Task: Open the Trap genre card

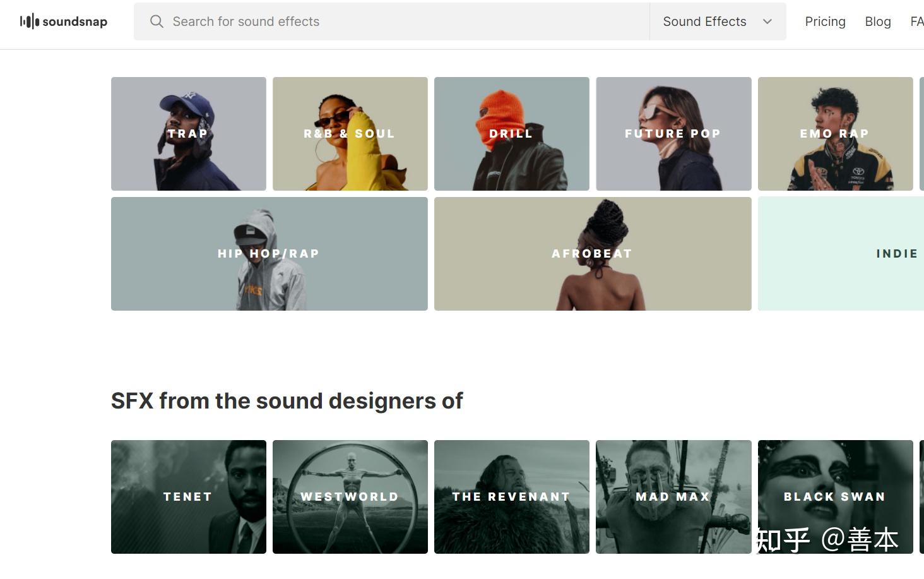Action: (189, 134)
